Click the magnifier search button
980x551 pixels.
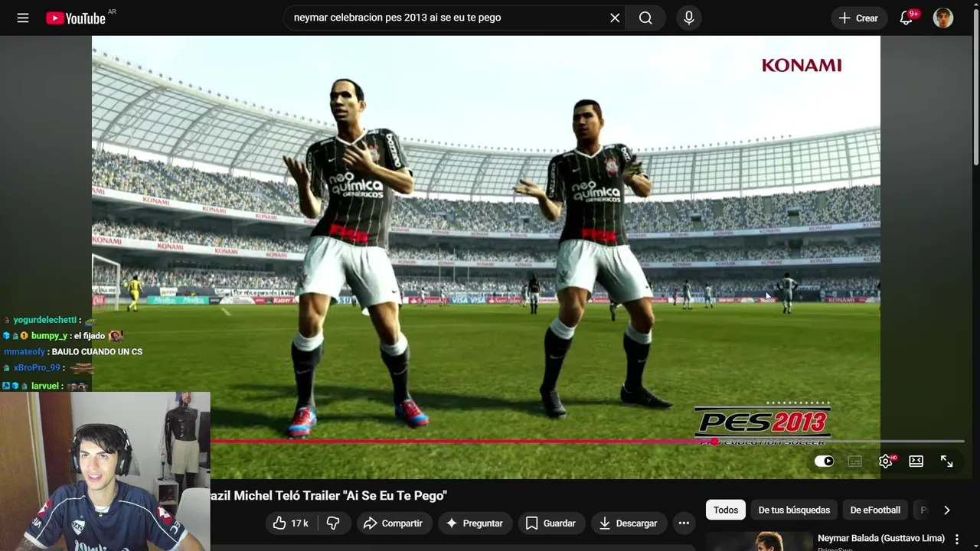(645, 18)
